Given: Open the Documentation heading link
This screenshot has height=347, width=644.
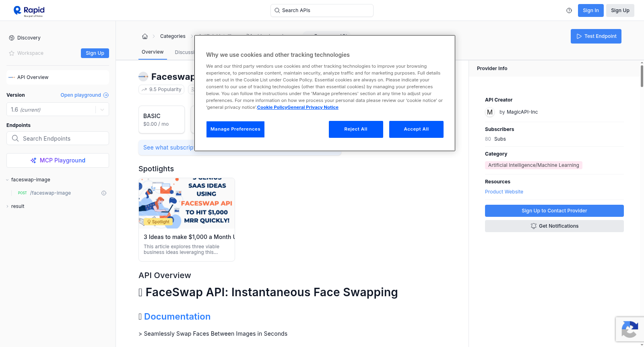Looking at the screenshot, I should pyautogui.click(x=177, y=317).
